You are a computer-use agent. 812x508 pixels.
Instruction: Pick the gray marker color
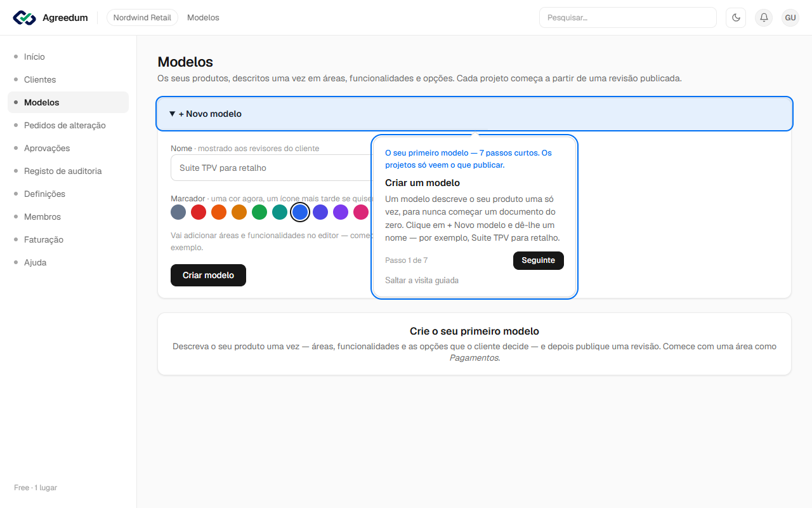pyautogui.click(x=178, y=212)
